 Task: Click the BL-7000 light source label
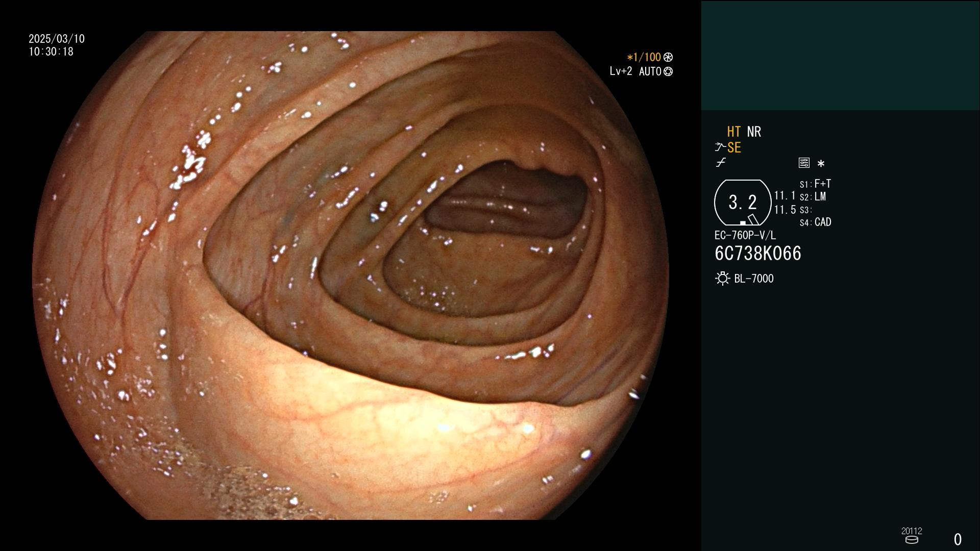point(754,279)
